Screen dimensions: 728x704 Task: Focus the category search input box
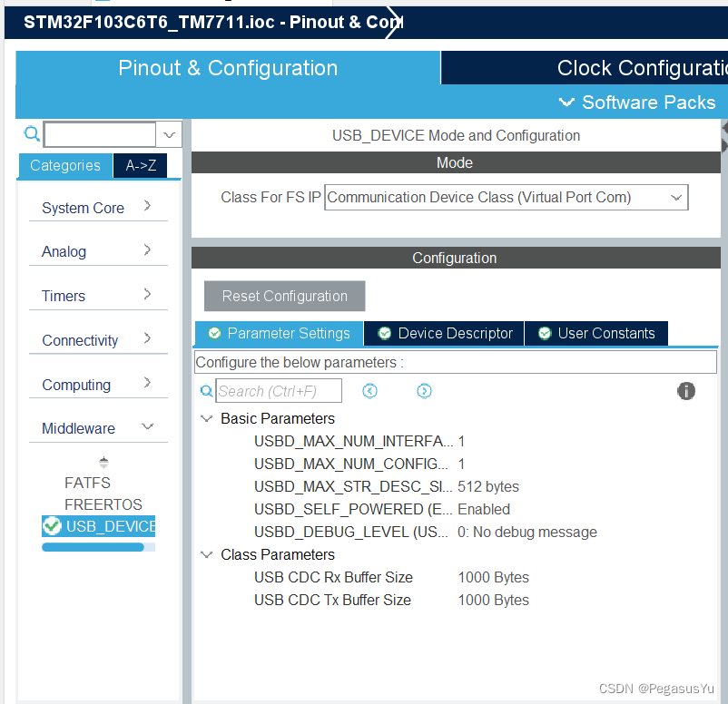tap(100, 134)
